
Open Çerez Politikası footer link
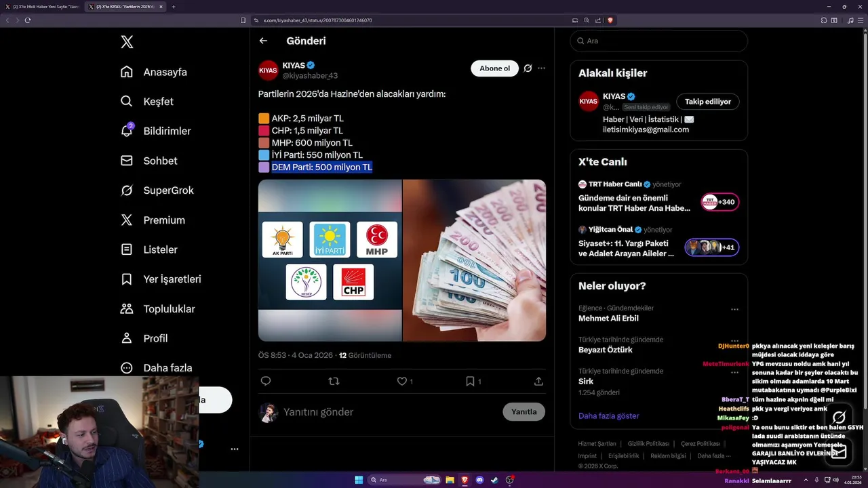701,444
